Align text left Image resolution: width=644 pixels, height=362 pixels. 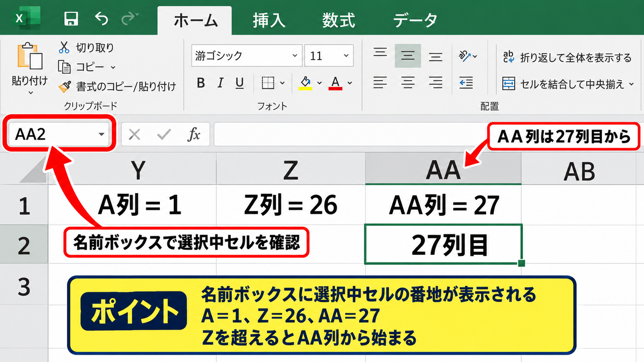click(380, 83)
